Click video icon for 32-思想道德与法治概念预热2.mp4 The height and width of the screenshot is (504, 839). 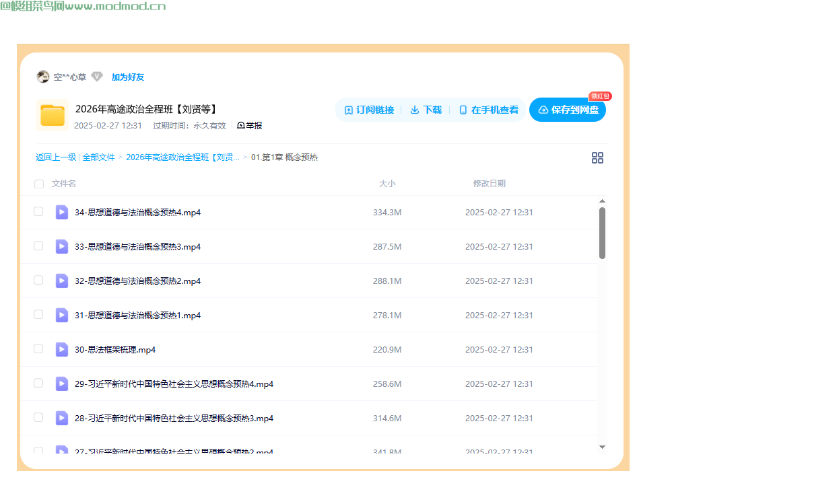point(62,281)
